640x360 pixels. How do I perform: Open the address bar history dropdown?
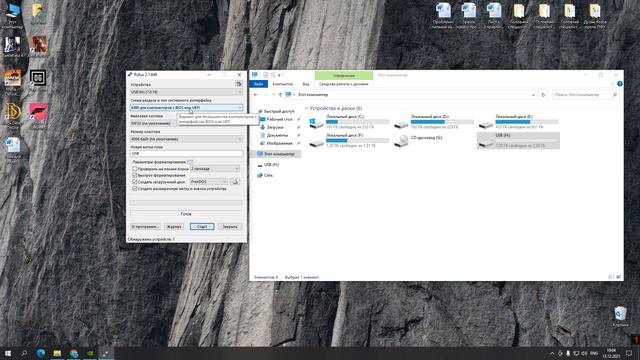(x=533, y=95)
